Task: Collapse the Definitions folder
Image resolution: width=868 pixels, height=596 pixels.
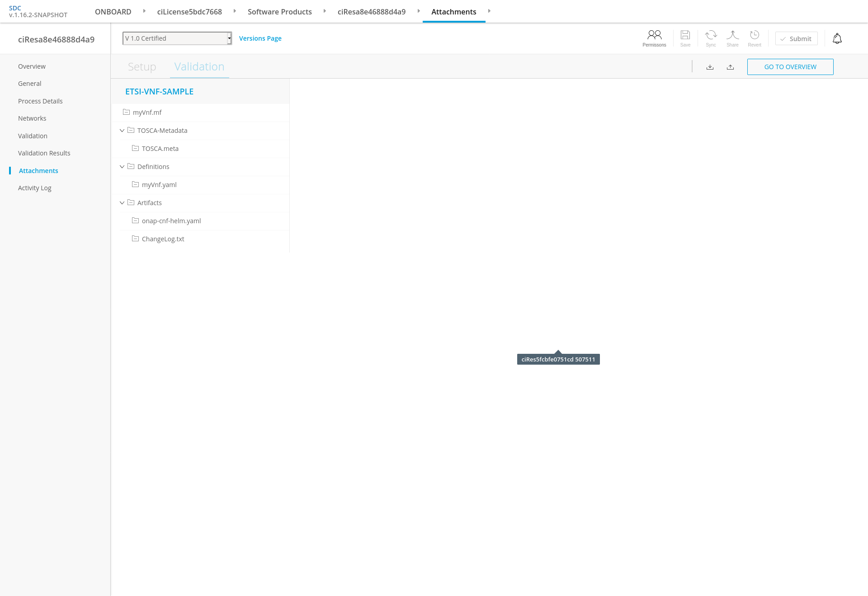Action: tap(122, 167)
